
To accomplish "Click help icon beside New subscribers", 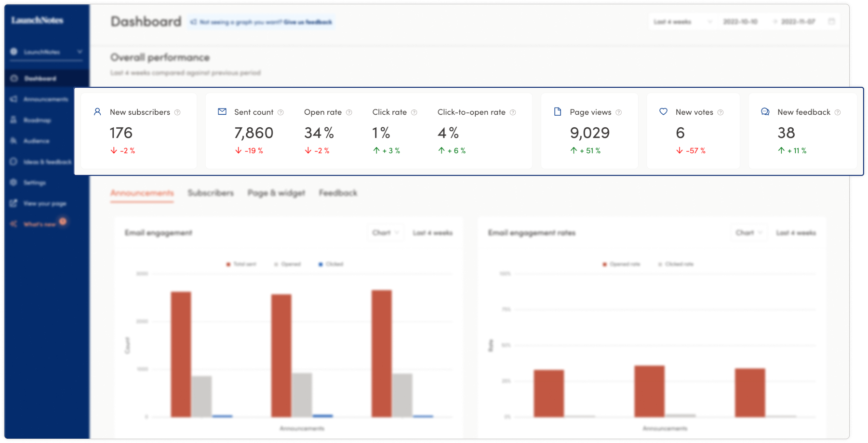I will (x=177, y=112).
